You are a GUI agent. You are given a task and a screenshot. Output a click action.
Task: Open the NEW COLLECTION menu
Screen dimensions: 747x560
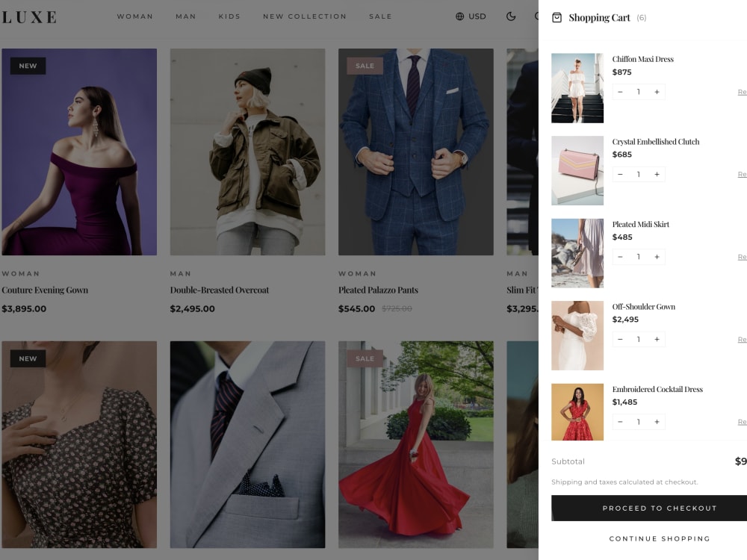tap(305, 16)
